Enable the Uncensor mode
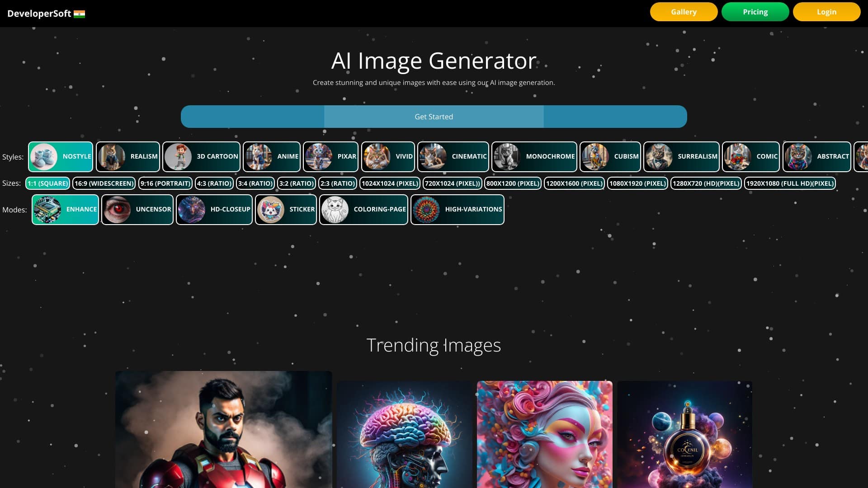The width and height of the screenshot is (868, 488). [137, 209]
